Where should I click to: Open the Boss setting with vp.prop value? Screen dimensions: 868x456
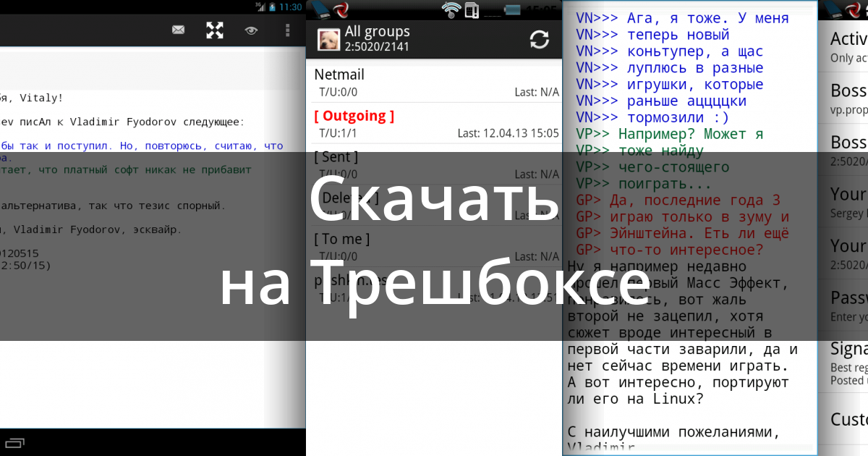(843, 97)
